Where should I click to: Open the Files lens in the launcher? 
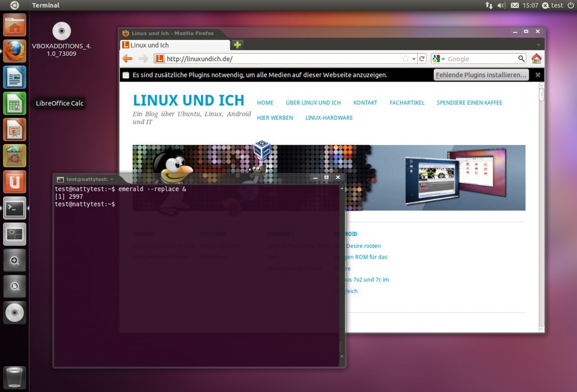(x=15, y=286)
